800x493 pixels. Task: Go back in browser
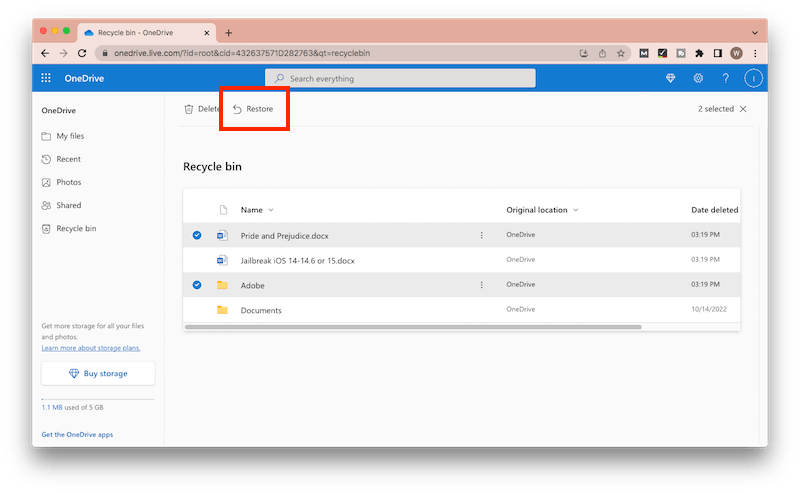click(45, 53)
